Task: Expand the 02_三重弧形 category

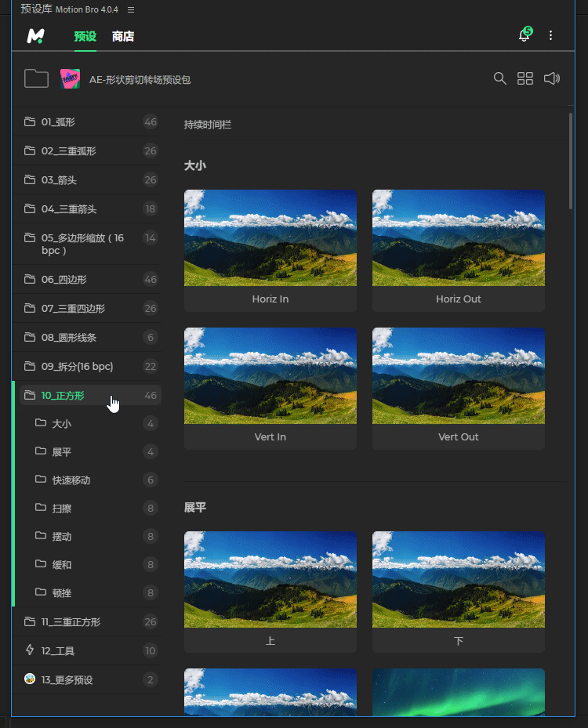Action: pos(87,151)
